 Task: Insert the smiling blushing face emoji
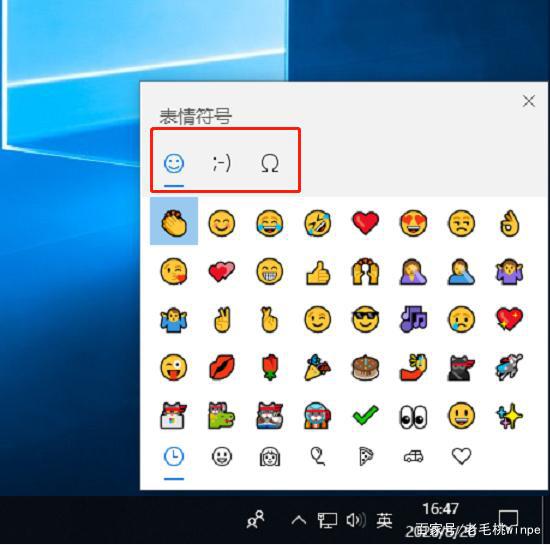coord(222,223)
